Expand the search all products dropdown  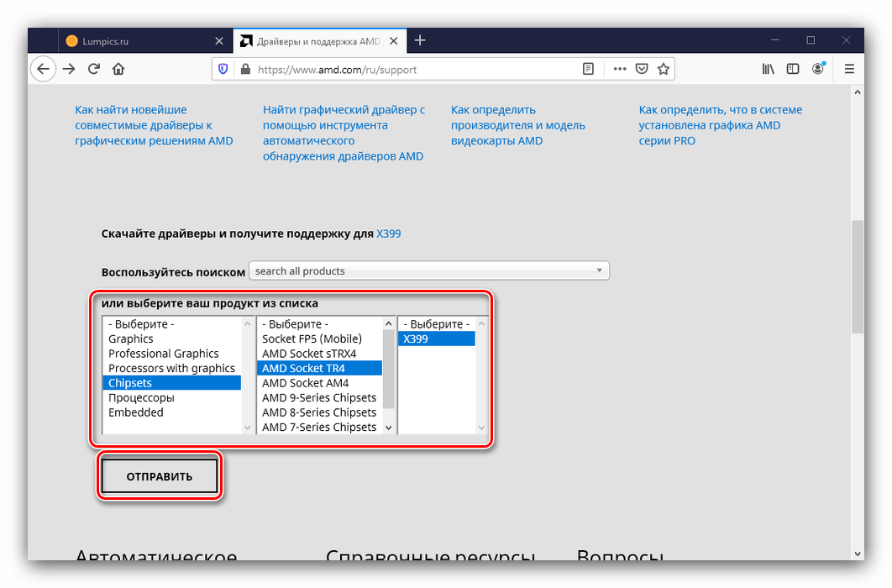[x=429, y=270]
